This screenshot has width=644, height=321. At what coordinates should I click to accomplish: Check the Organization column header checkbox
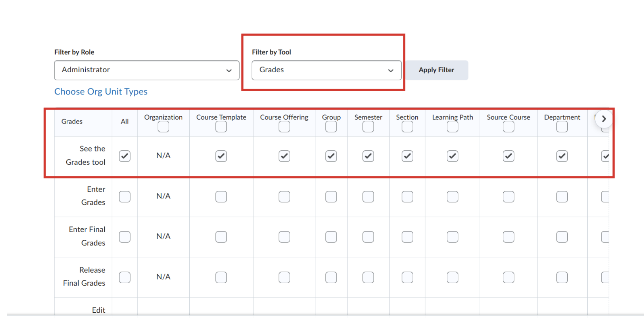(163, 127)
